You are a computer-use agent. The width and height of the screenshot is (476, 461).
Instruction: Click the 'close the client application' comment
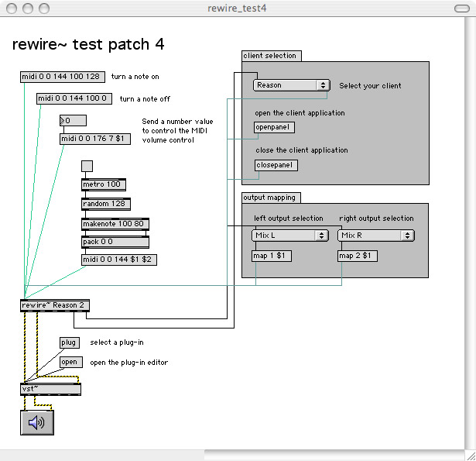coord(302,150)
